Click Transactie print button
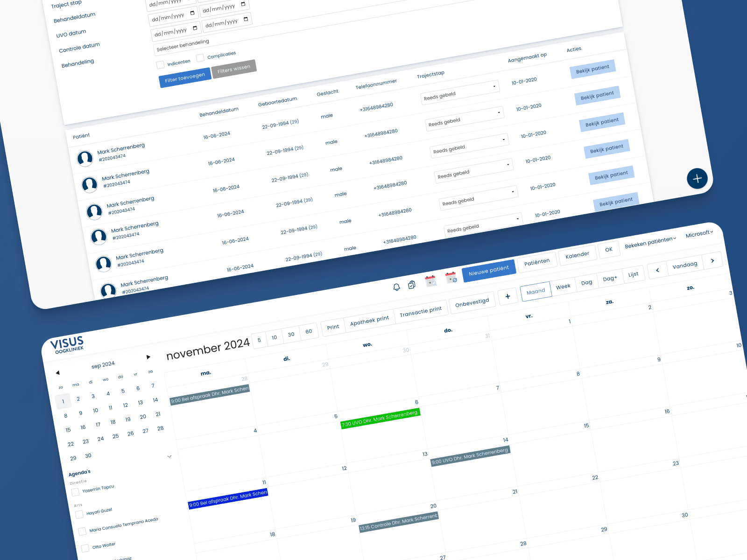This screenshot has height=560, width=747. 421,312
